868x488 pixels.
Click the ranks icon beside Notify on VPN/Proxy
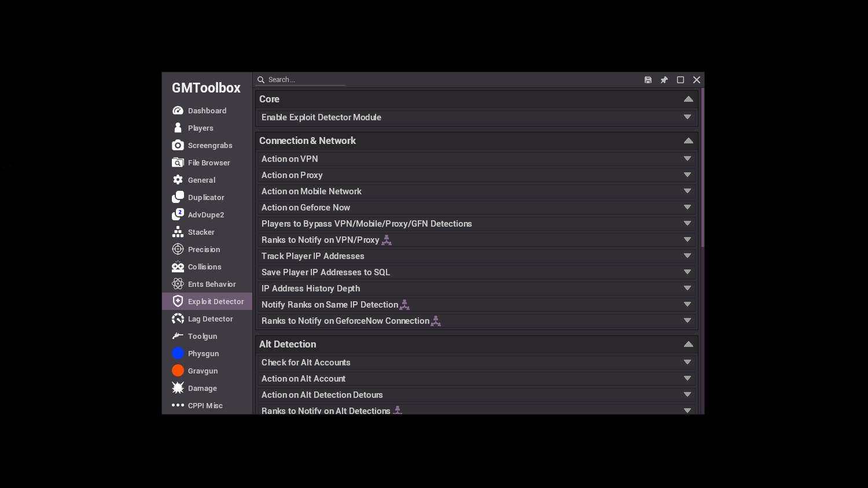387,240
